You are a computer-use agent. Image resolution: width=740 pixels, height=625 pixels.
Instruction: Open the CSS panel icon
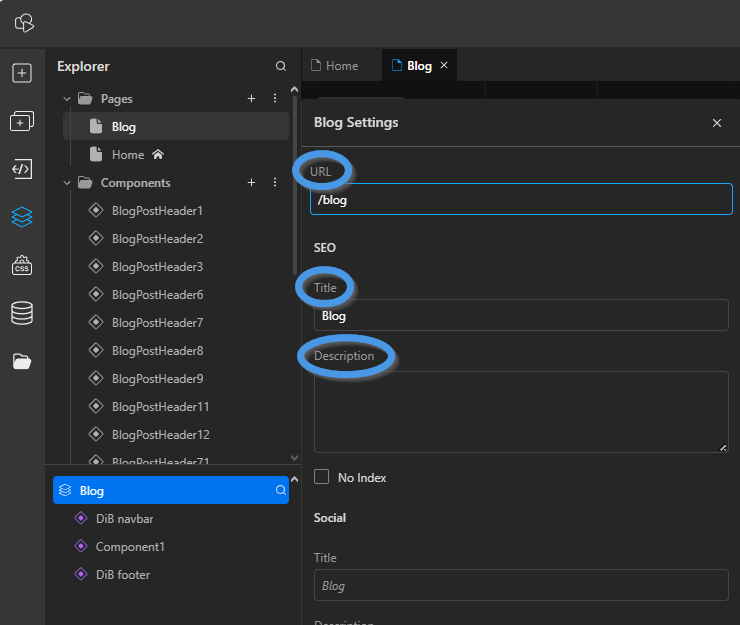pos(22,265)
